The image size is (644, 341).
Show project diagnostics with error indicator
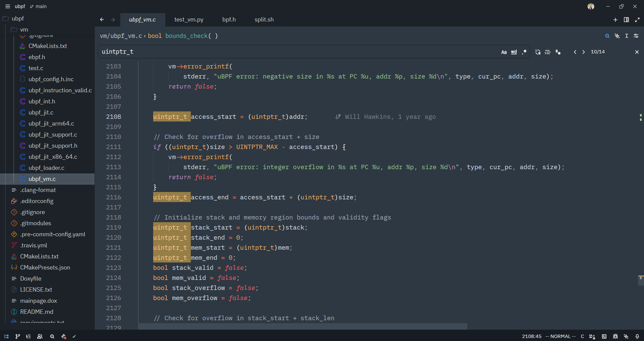click(x=64, y=336)
